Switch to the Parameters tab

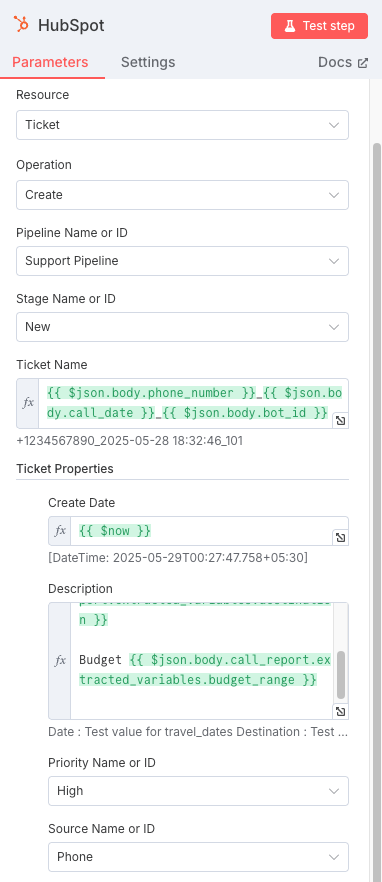pyautogui.click(x=50, y=62)
